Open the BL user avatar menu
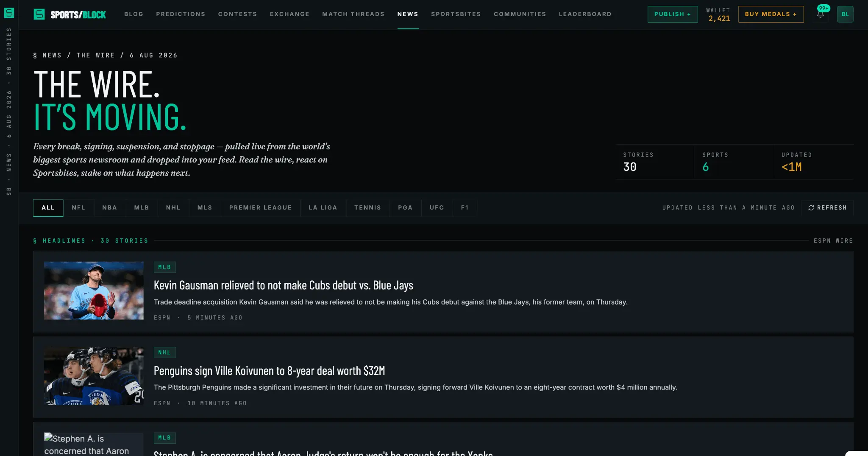Viewport: 868px width, 456px height. click(x=845, y=14)
